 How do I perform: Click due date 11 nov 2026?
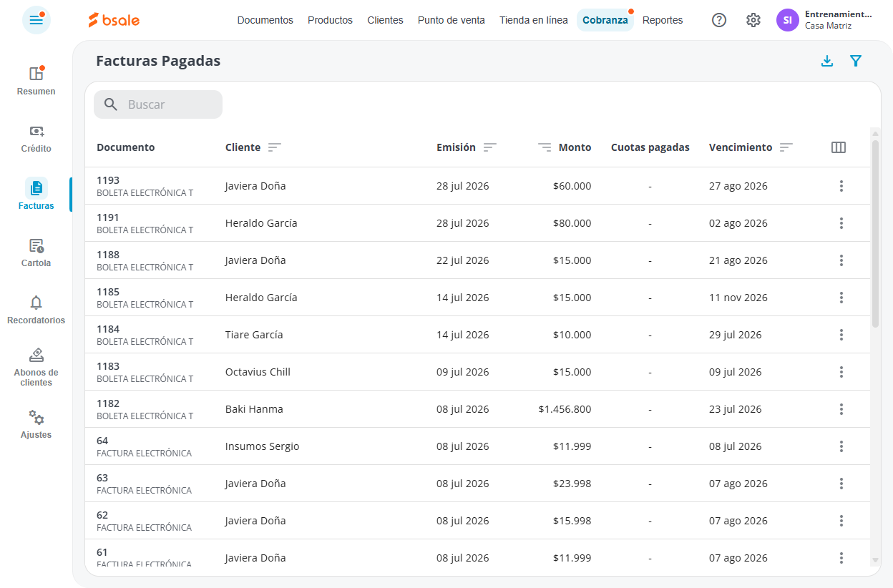tap(738, 298)
